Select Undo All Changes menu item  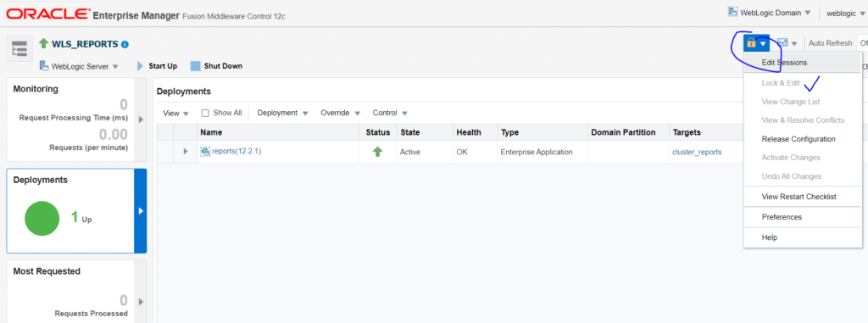tap(803, 176)
